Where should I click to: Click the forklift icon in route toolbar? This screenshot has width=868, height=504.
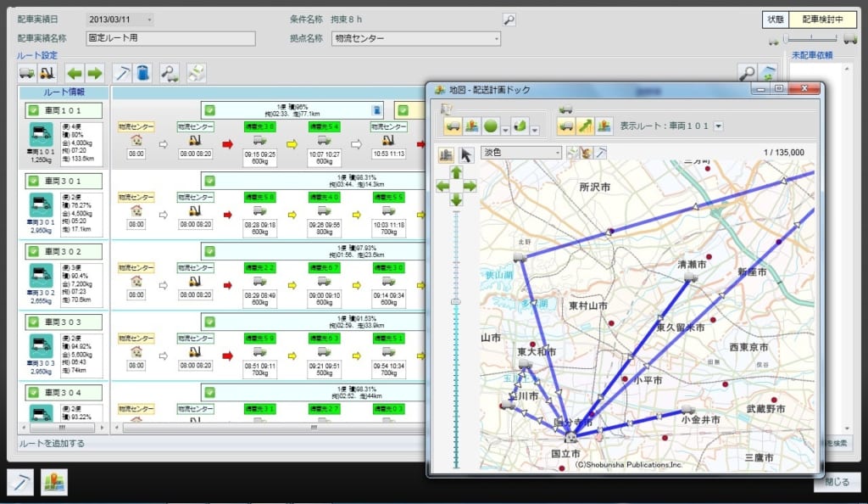tap(47, 73)
